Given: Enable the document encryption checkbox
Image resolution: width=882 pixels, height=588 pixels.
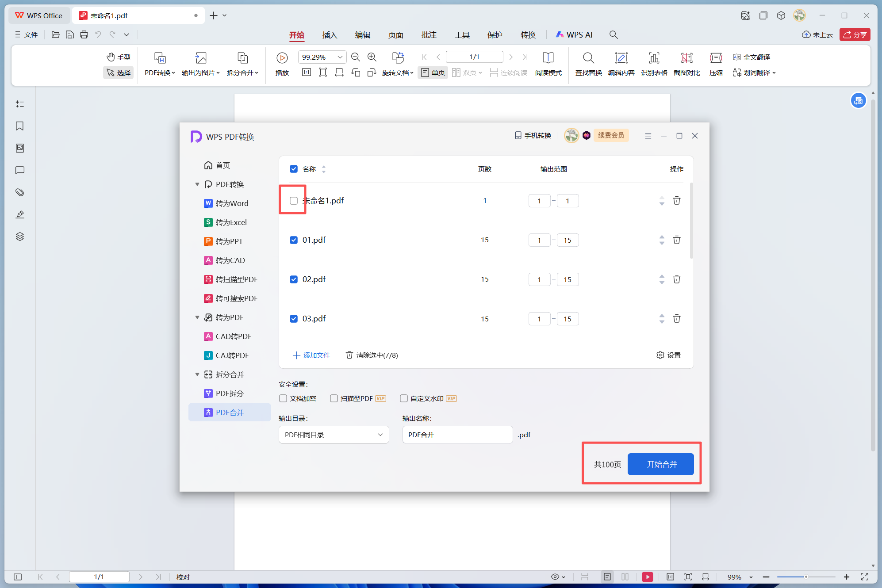Looking at the screenshot, I should pos(283,398).
